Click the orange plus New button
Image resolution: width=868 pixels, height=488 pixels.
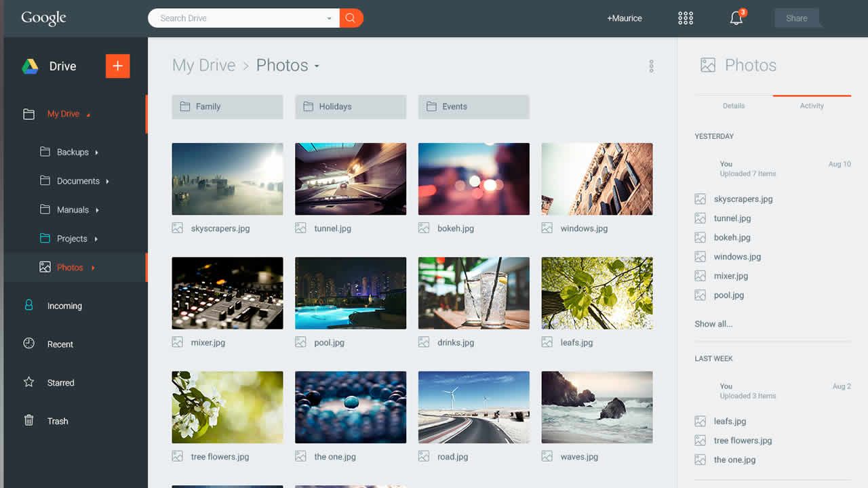[117, 66]
